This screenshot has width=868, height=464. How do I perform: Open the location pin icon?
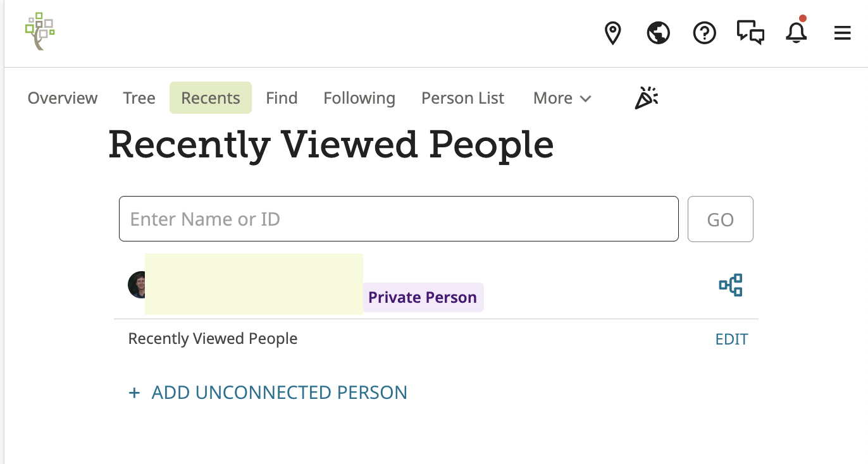(x=612, y=33)
